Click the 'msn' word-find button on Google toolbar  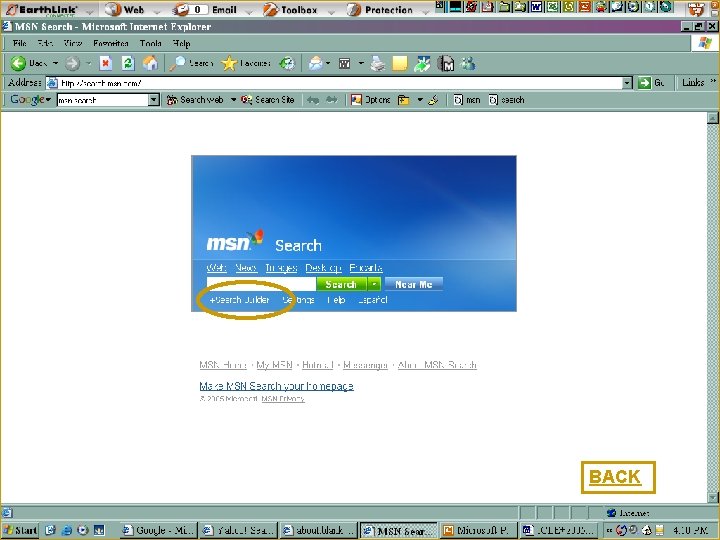467,100
